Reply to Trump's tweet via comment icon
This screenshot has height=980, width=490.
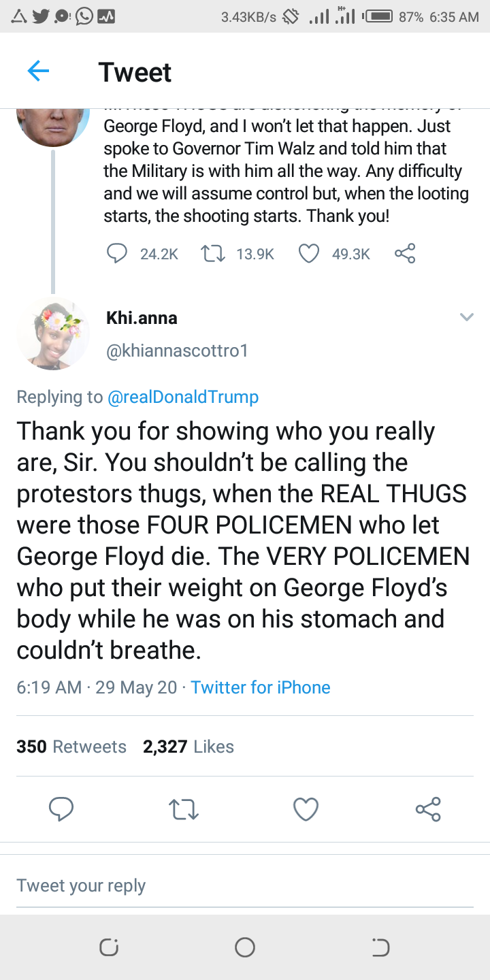click(x=117, y=254)
